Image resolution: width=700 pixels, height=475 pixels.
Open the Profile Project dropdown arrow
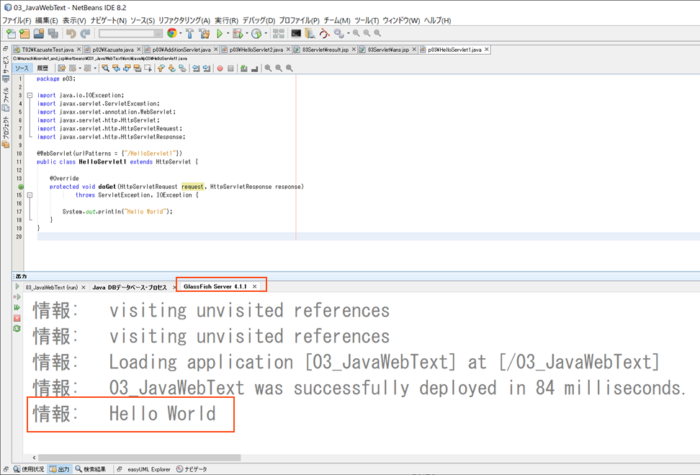click(x=266, y=33)
